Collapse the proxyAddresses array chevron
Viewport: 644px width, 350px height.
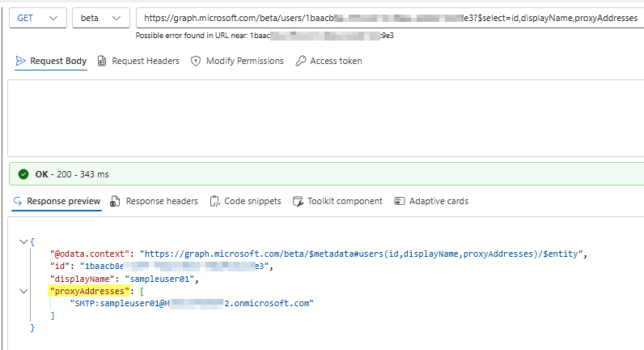point(23,291)
